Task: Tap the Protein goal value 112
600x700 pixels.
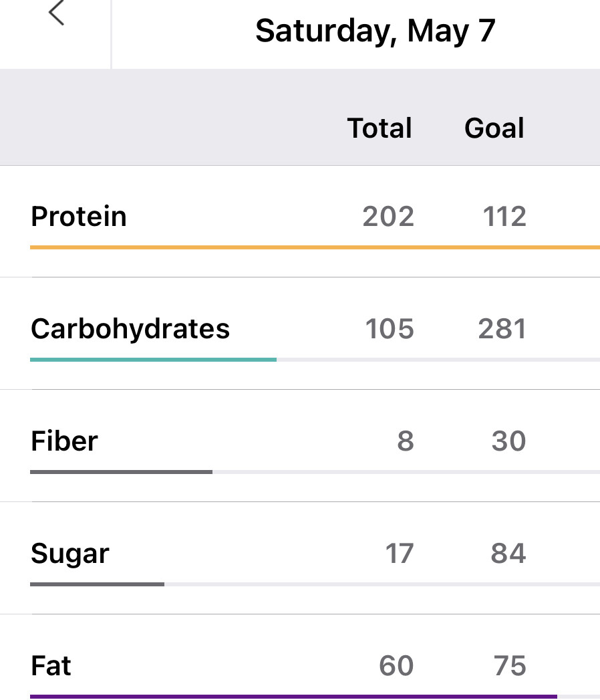Action: [x=504, y=217]
